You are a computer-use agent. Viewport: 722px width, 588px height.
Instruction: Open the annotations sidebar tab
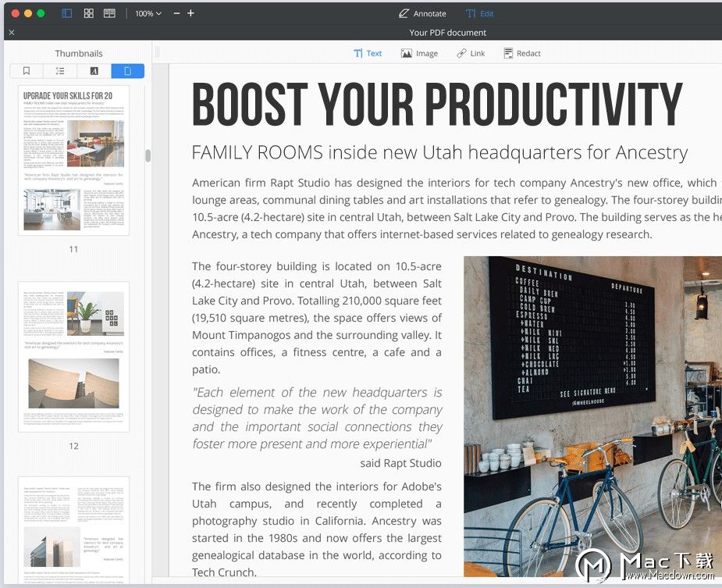tap(94, 71)
